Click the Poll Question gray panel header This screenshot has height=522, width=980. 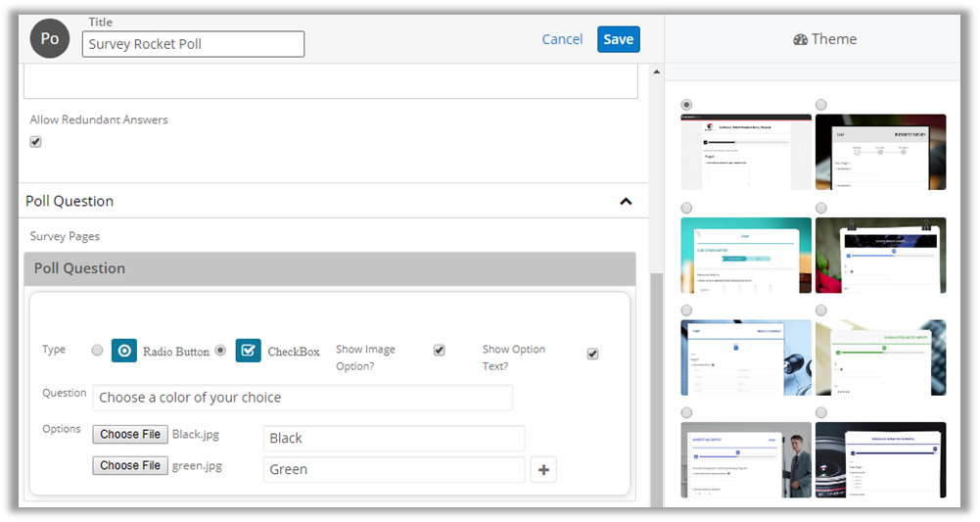click(x=330, y=268)
